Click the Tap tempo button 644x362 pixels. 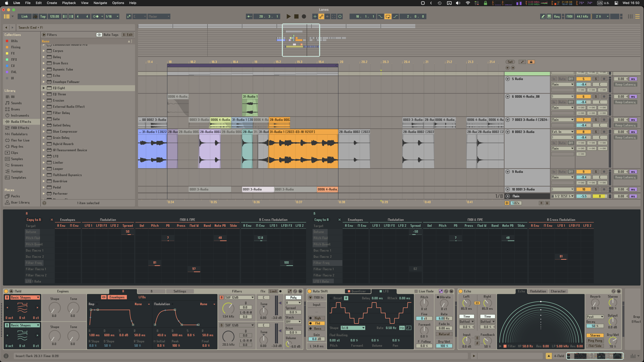pos(43,16)
